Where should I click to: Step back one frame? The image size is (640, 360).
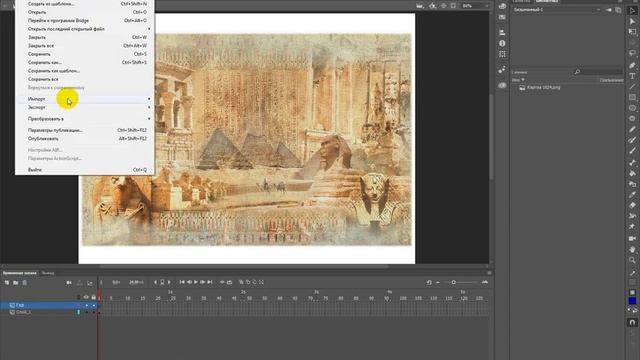pyautogui.click(x=189, y=282)
